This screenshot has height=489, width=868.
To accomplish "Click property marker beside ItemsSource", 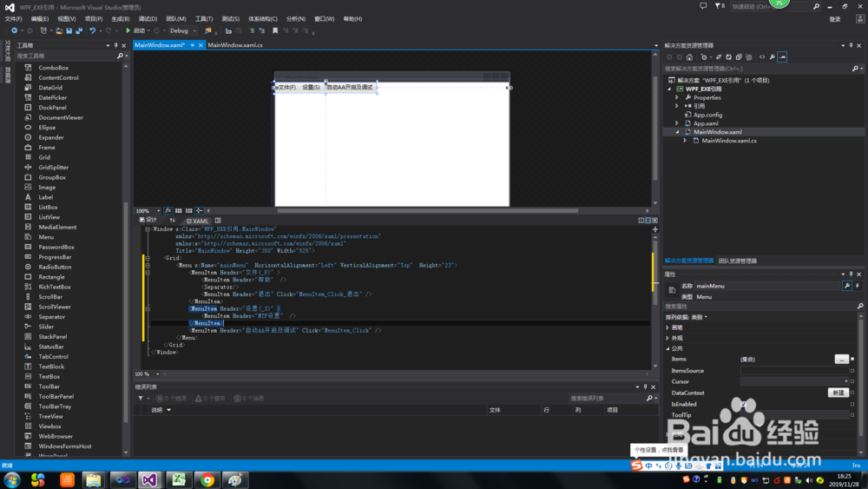I will [852, 371].
